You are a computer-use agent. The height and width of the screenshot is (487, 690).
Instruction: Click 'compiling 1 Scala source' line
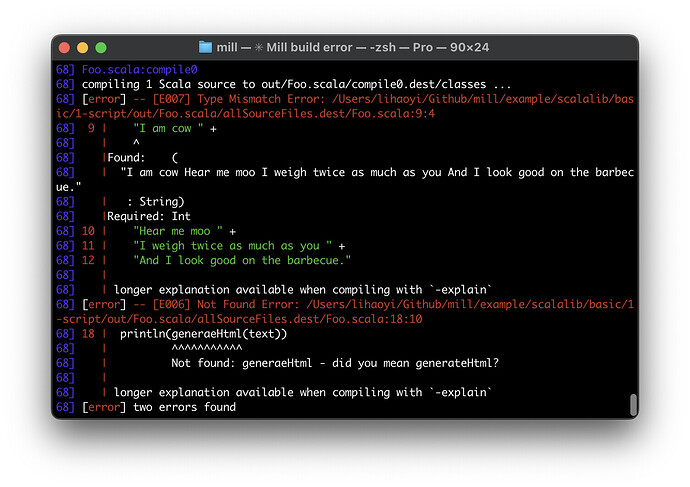point(297,84)
